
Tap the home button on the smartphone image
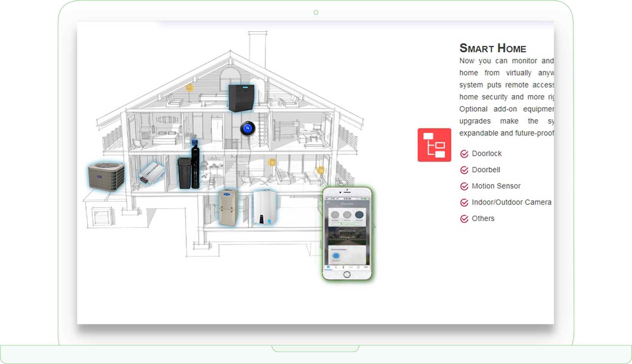347,274
